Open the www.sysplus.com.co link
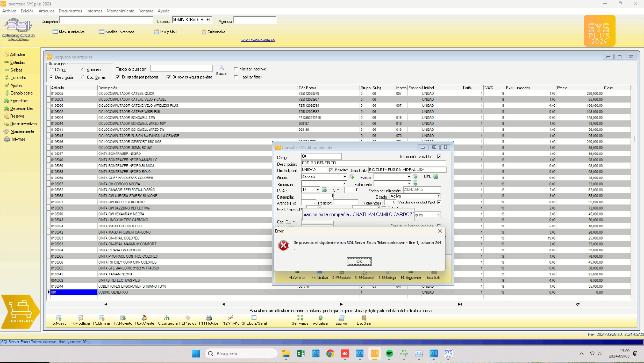The height and width of the screenshot is (363, 644). [258, 40]
